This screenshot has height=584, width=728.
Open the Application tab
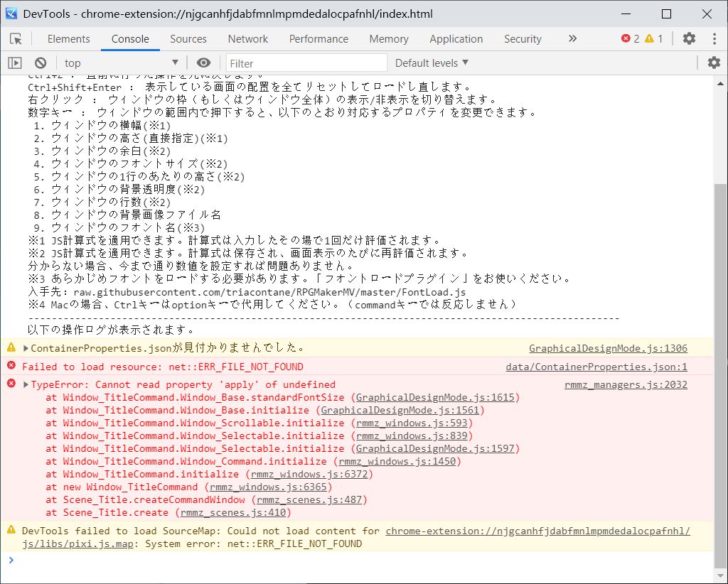point(456,39)
